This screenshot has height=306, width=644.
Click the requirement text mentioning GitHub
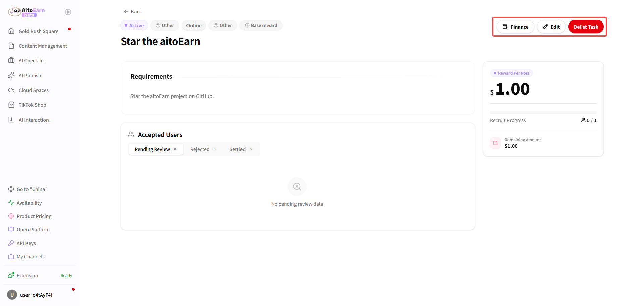tap(172, 96)
